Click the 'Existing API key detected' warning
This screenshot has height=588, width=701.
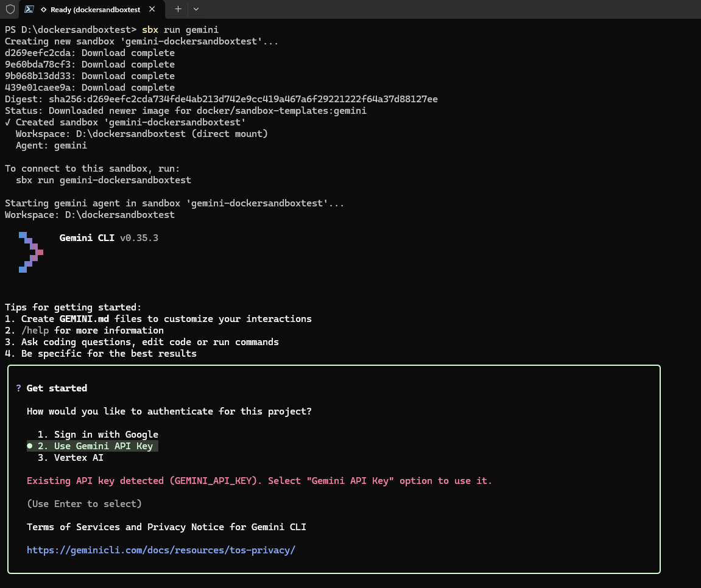[259, 481]
